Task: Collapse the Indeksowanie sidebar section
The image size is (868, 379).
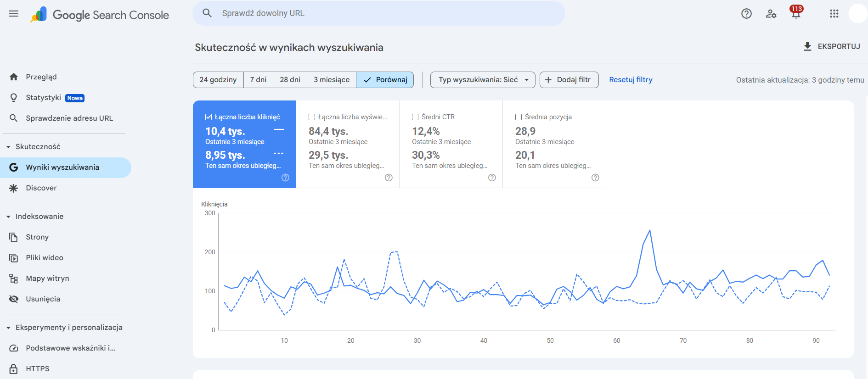Action: 8,217
